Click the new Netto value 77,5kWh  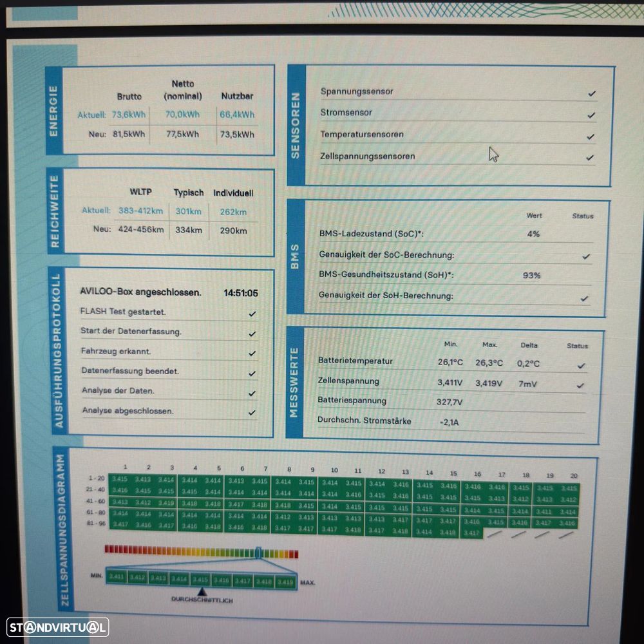[x=182, y=135]
